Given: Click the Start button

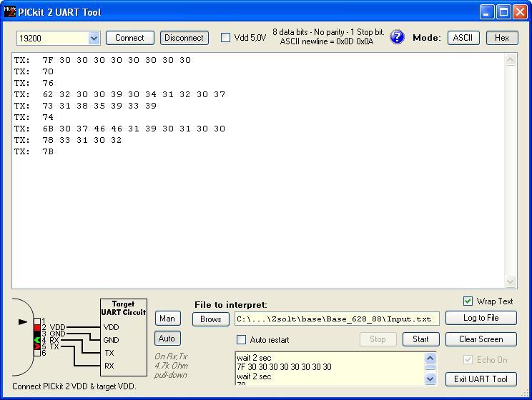Looking at the screenshot, I should coord(420,339).
